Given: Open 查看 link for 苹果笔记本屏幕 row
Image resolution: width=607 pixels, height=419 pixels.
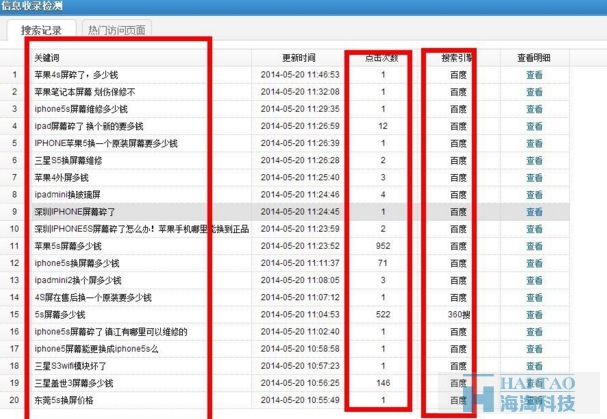Looking at the screenshot, I should 534,92.
